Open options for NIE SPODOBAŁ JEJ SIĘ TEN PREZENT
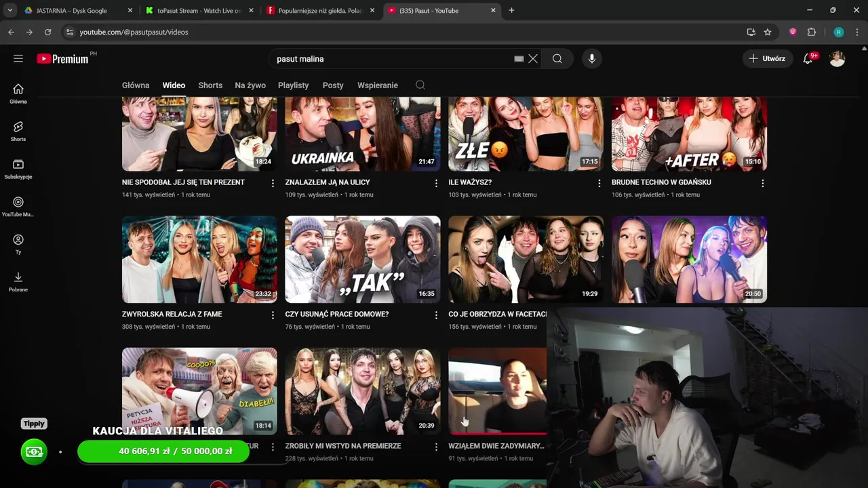Image resolution: width=868 pixels, height=488 pixels. click(x=273, y=183)
